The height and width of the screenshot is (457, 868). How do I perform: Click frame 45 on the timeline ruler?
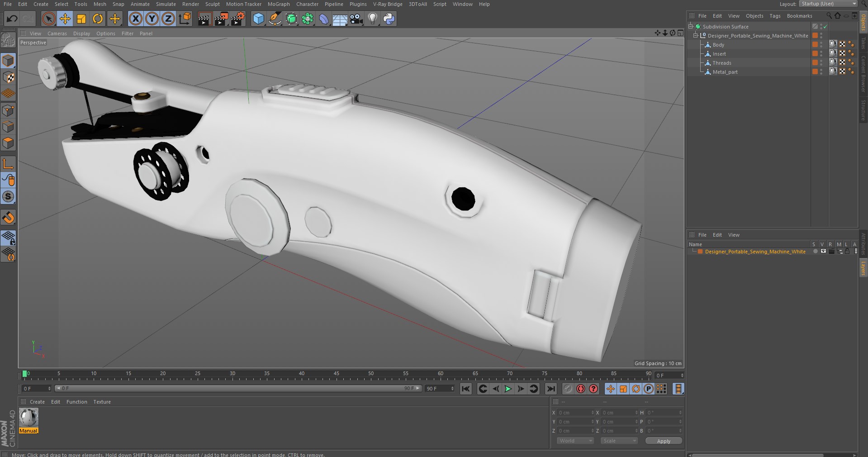click(336, 375)
